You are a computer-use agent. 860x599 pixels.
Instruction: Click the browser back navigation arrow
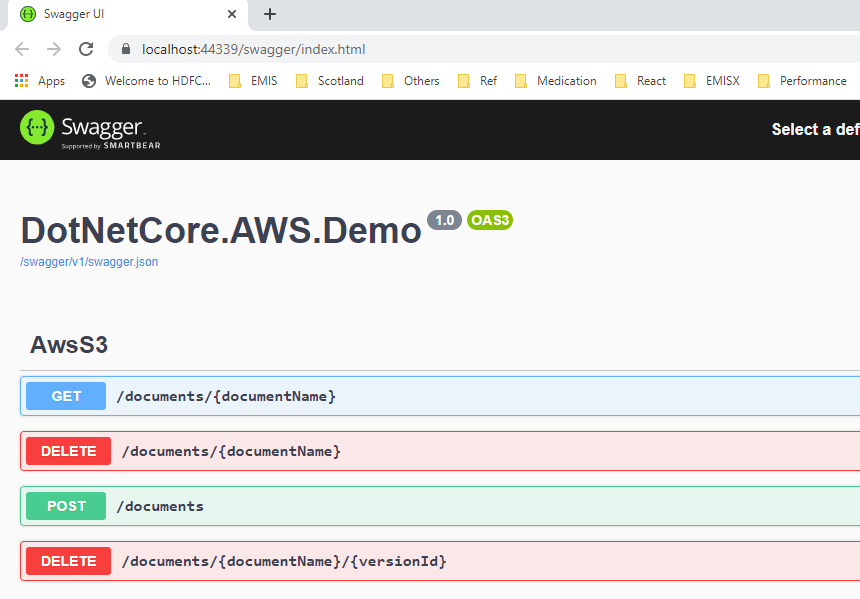pyautogui.click(x=21, y=48)
